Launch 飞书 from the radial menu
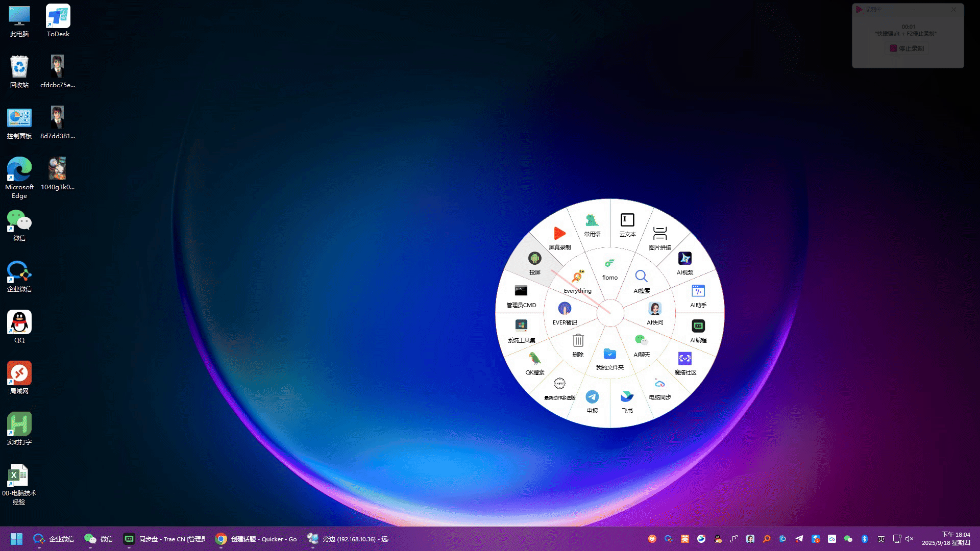The image size is (980, 551). point(627,402)
